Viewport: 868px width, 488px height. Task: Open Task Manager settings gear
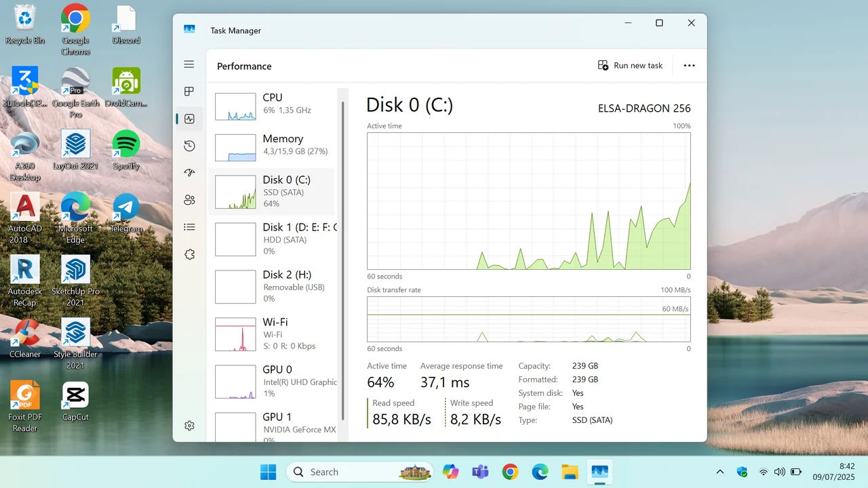click(189, 426)
